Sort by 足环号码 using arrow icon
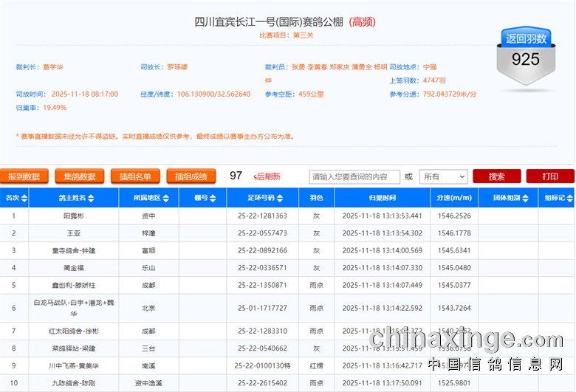 [280, 199]
